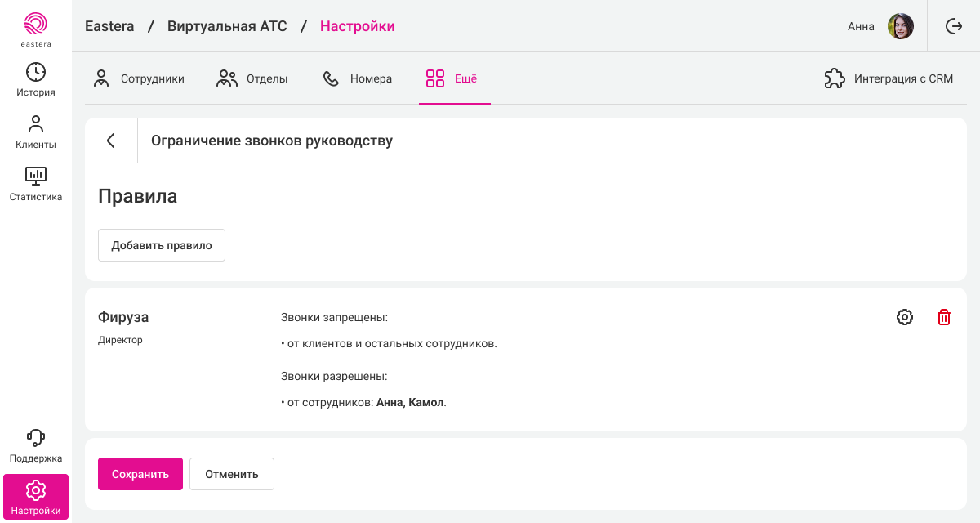Switch to the Сотрудники tab
Image resolution: width=980 pixels, height=523 pixels.
[x=139, y=79]
